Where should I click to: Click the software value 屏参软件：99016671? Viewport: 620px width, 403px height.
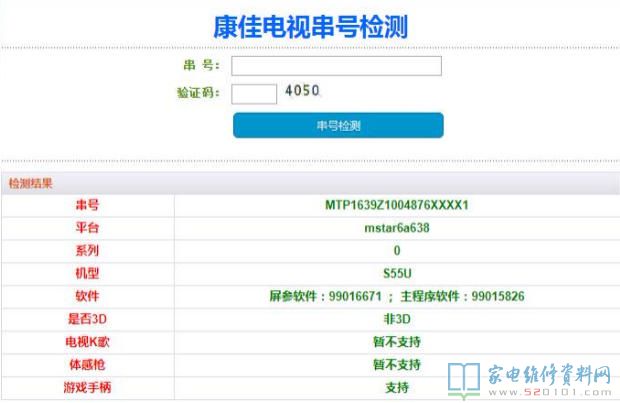[325, 296]
